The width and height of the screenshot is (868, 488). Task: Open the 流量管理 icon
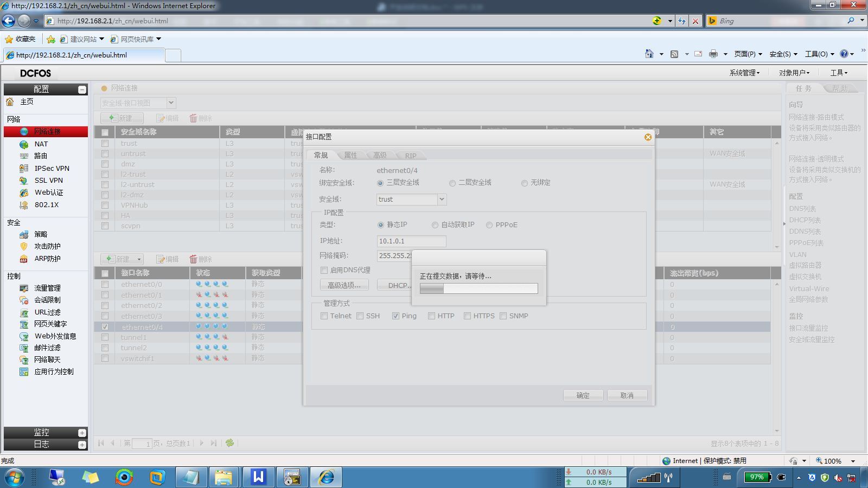(x=24, y=288)
